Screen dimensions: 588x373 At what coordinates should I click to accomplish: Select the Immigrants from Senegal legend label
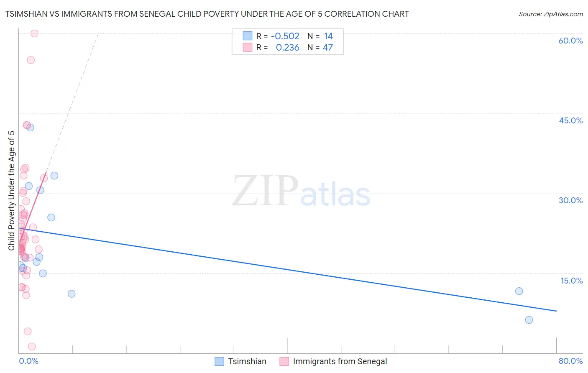pyautogui.click(x=340, y=362)
